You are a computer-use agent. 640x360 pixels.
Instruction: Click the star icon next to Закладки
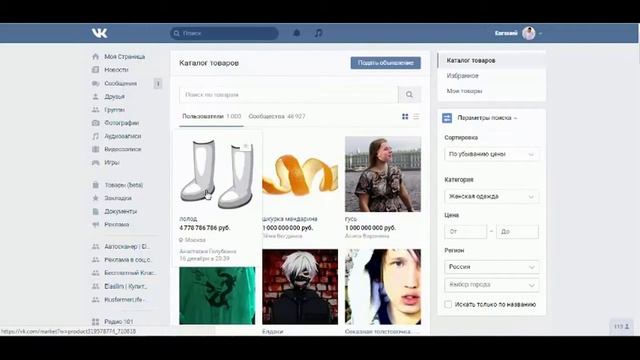pos(96,198)
